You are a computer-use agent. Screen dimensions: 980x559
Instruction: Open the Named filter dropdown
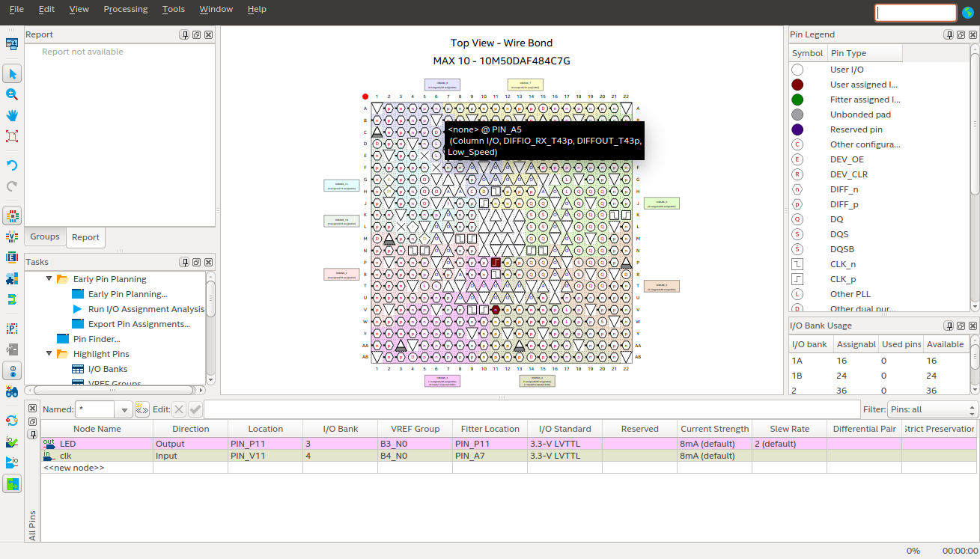(124, 409)
